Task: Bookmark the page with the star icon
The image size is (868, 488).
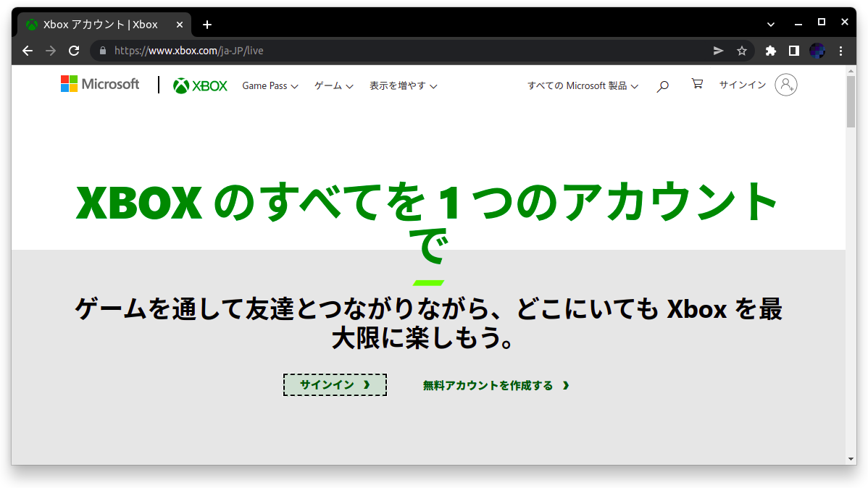Action: (742, 51)
